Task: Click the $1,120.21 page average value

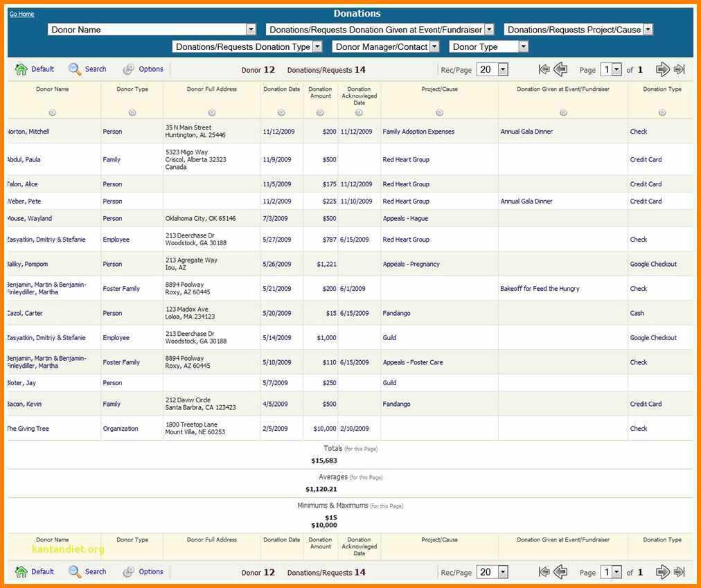Action: point(321,489)
